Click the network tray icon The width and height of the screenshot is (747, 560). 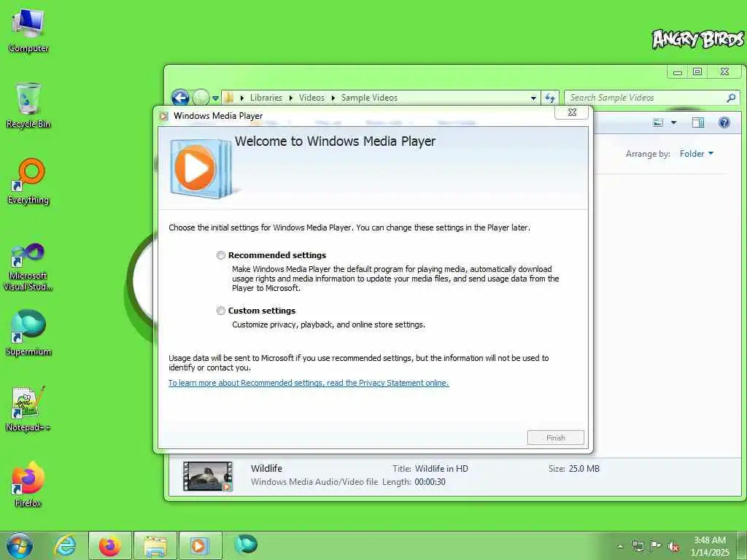tap(638, 546)
